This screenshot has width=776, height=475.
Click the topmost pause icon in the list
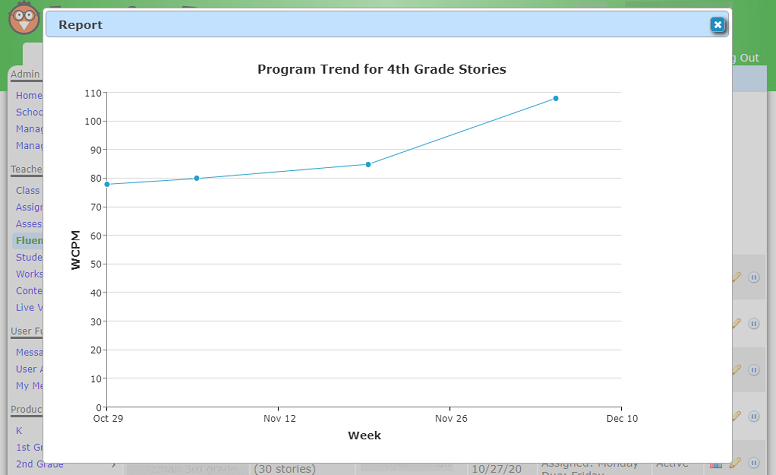click(754, 277)
